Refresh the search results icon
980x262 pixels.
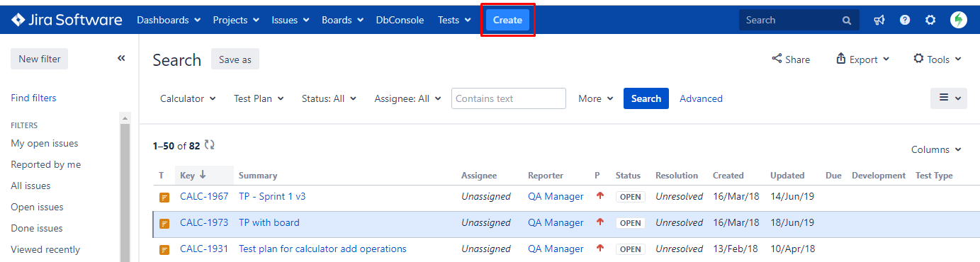point(209,145)
